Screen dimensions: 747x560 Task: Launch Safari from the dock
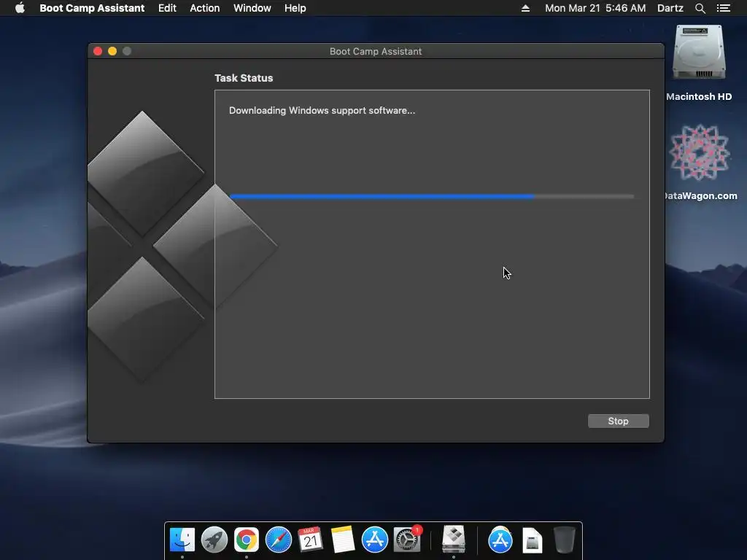point(278,540)
